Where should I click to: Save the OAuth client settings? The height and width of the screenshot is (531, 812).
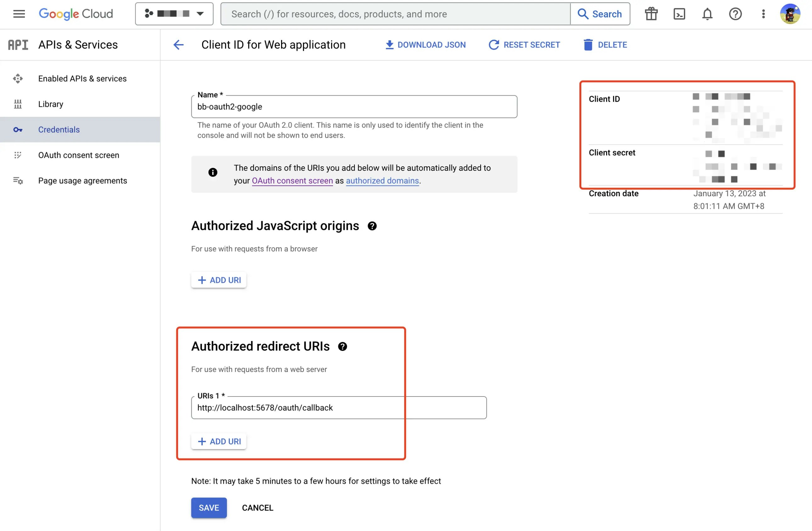coord(208,508)
